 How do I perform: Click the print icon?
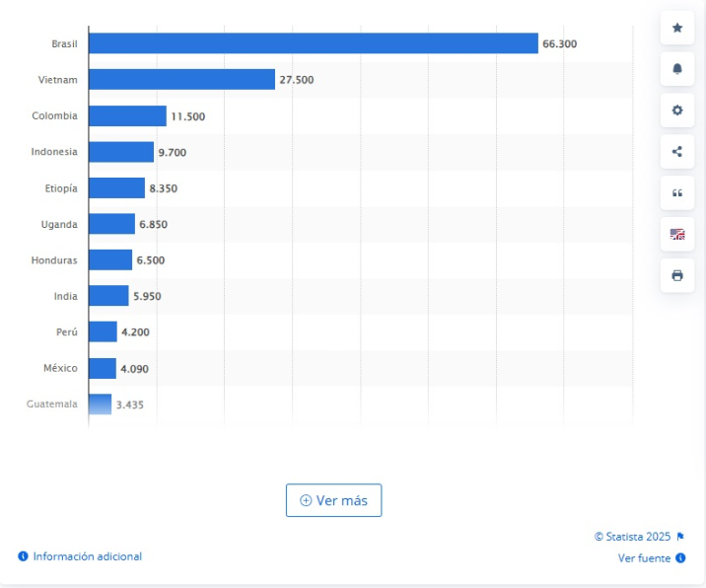676,275
